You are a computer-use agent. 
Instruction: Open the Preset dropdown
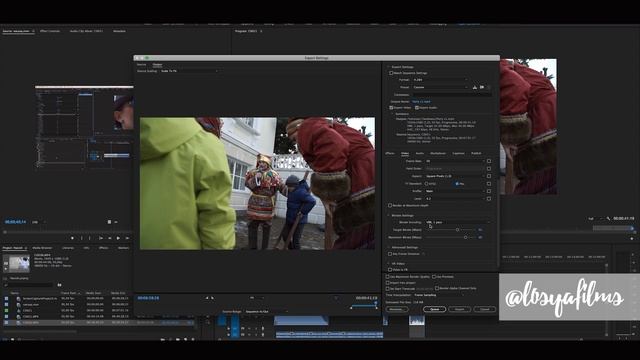click(x=440, y=87)
